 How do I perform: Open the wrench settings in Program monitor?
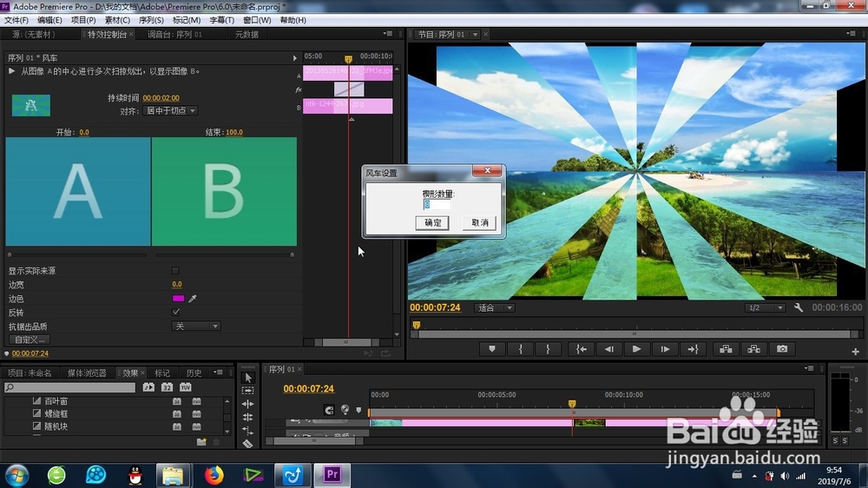(x=799, y=307)
